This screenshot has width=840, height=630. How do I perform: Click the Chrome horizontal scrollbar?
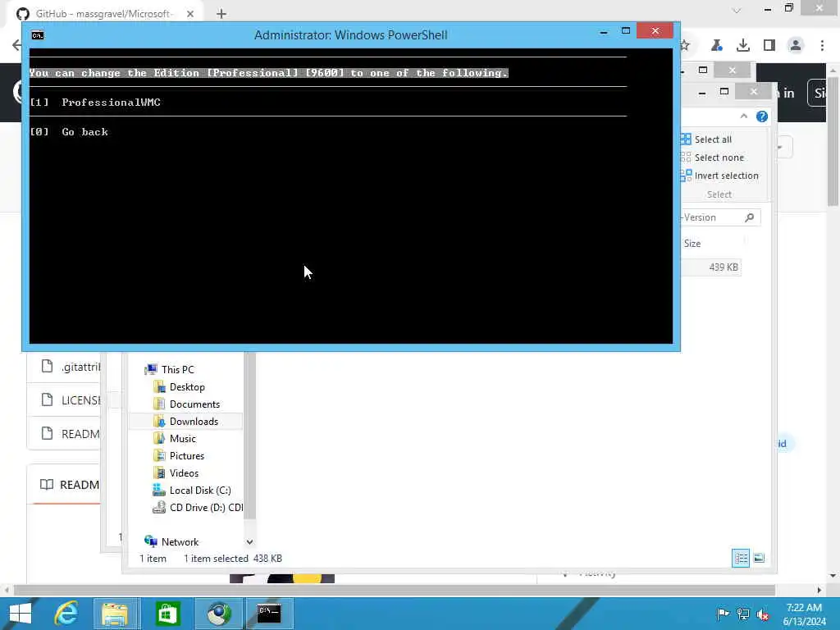[395, 590]
